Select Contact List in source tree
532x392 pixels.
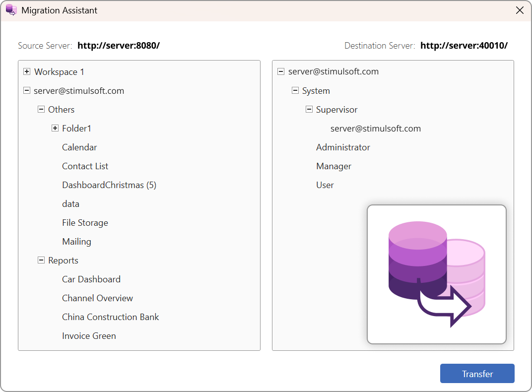click(85, 166)
